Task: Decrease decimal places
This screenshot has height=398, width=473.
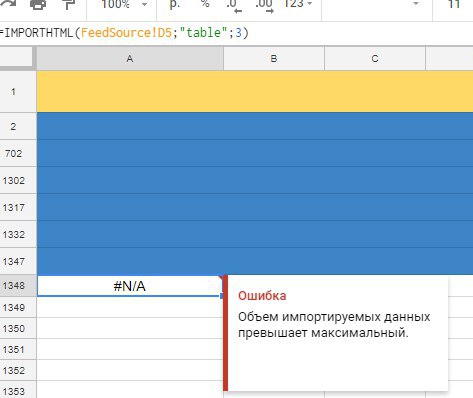Action: pos(234,6)
